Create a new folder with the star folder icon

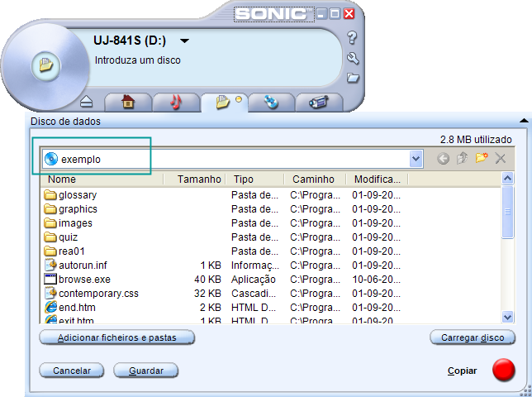point(482,159)
